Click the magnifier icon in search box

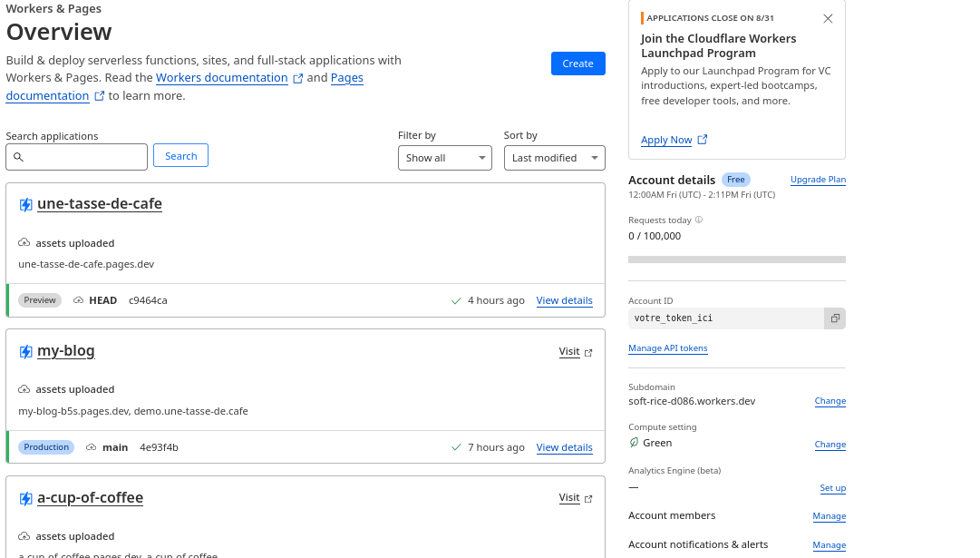point(18,157)
